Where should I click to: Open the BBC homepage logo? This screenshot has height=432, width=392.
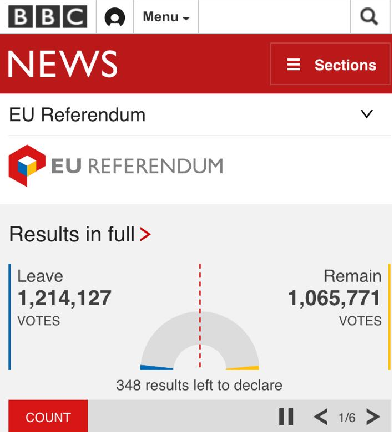[x=48, y=17]
